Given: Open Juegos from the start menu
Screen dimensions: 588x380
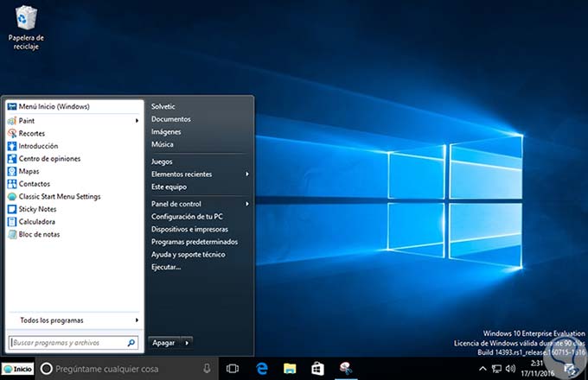Looking at the screenshot, I should (x=162, y=161).
